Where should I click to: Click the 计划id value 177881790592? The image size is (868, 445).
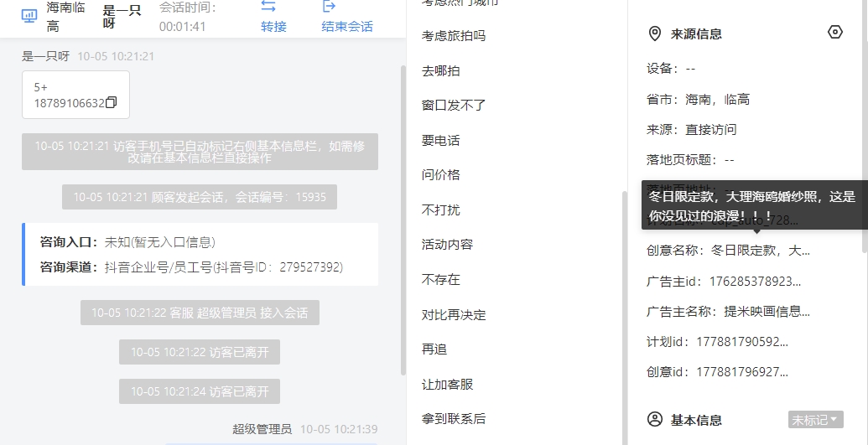(742, 341)
